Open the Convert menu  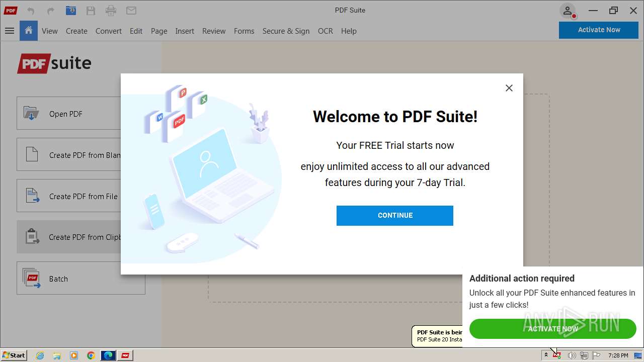click(109, 31)
